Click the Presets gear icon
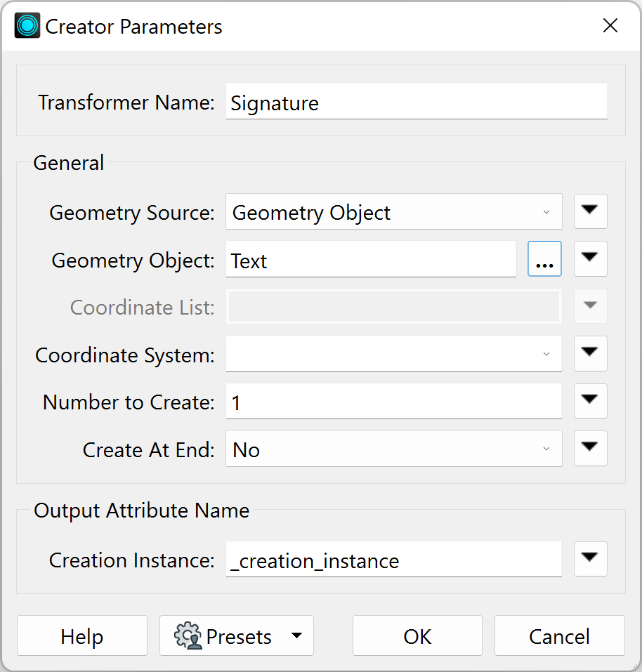642x672 pixels. click(x=188, y=636)
